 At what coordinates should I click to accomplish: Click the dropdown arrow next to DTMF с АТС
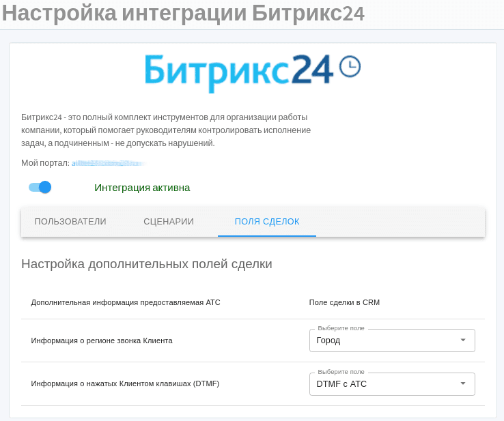[463, 383]
